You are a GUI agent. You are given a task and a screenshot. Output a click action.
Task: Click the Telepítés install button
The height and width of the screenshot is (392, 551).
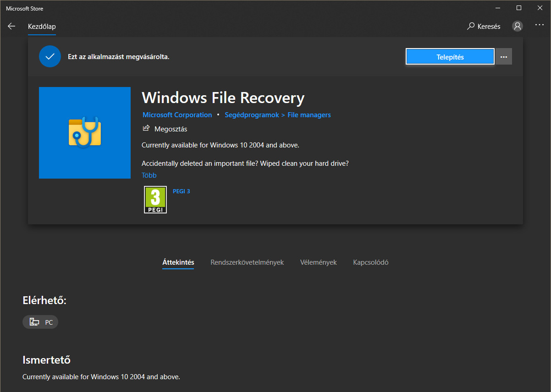(x=450, y=57)
